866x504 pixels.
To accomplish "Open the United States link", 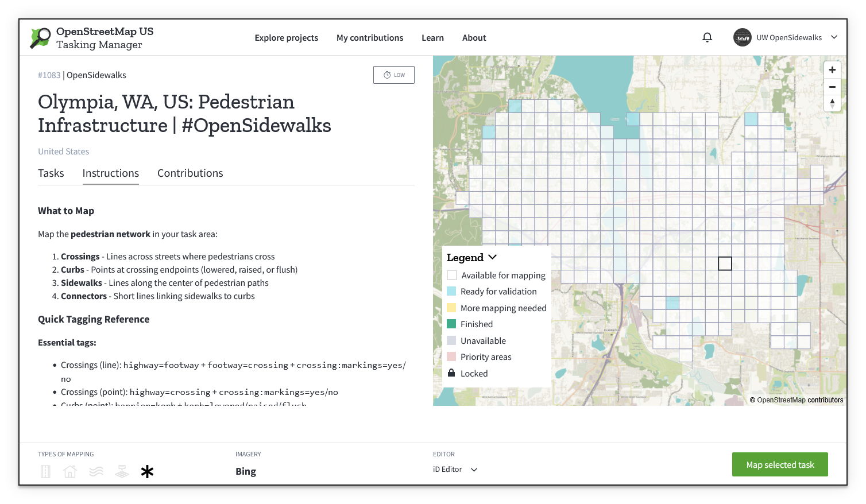I will pos(63,151).
